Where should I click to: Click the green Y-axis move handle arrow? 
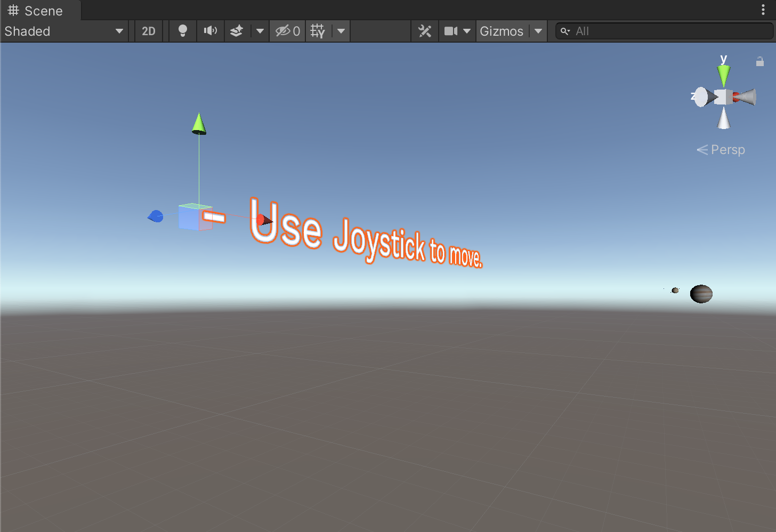point(199,123)
